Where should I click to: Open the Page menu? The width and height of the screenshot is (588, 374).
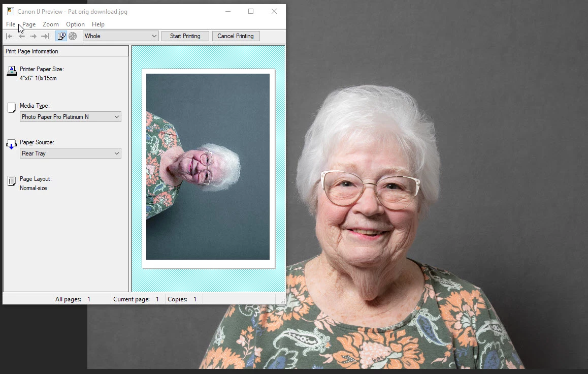29,24
